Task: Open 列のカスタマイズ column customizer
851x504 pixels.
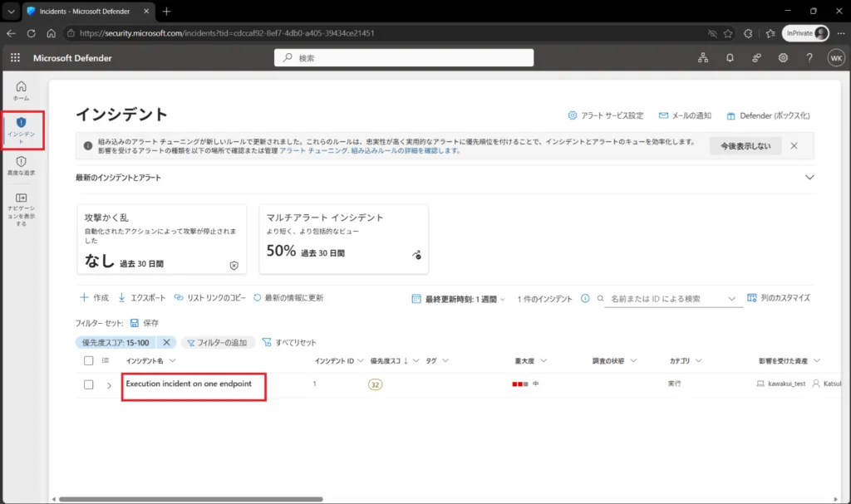Action: (778, 298)
